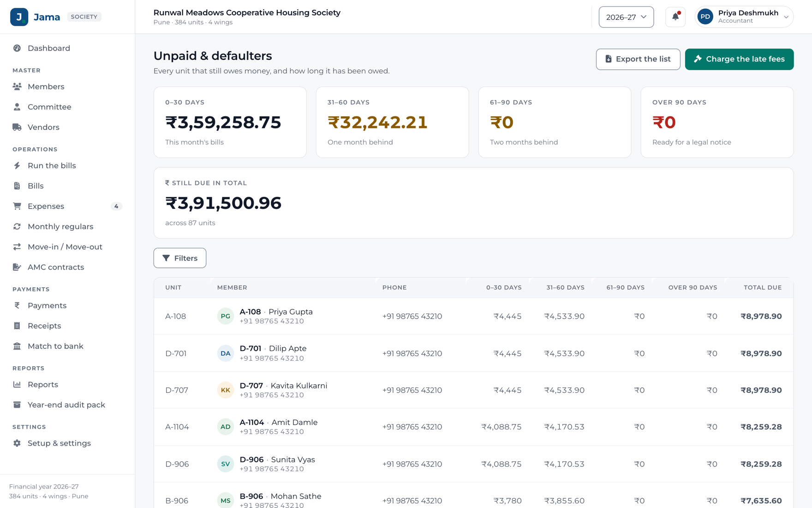Click the Match to bank building icon

(x=17, y=346)
